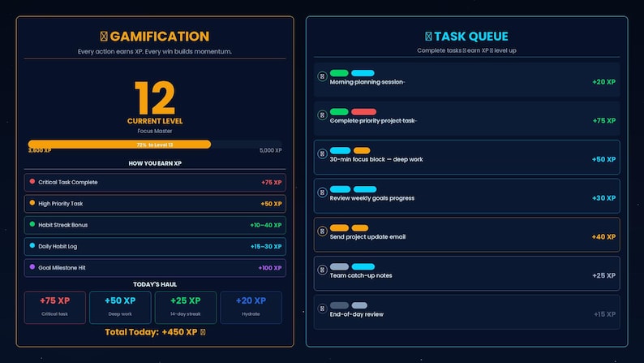644x363 pixels.
Task: Click cyan tag on 30-min focus block
Action: [340, 150]
